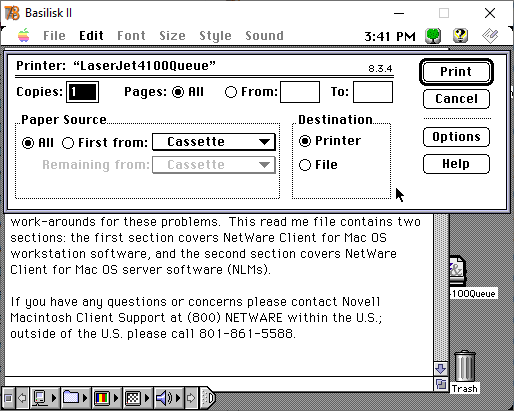
Task: Select Pages All radio button
Action: coord(178,92)
